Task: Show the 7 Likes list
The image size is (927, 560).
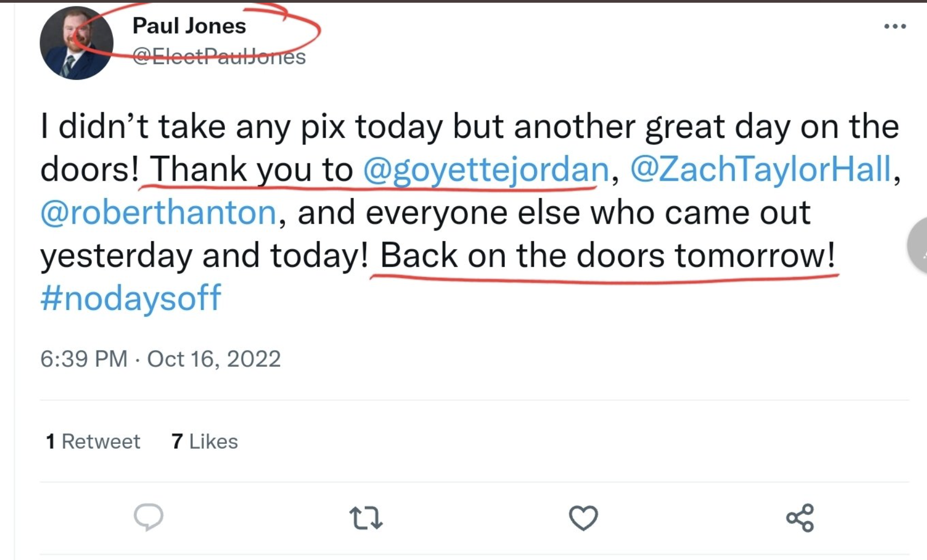Action: coord(205,442)
